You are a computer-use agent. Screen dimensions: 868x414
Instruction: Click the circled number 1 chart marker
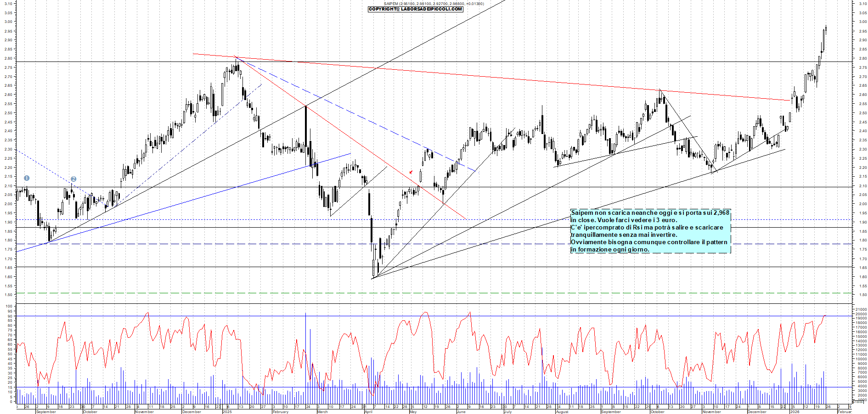click(x=27, y=178)
